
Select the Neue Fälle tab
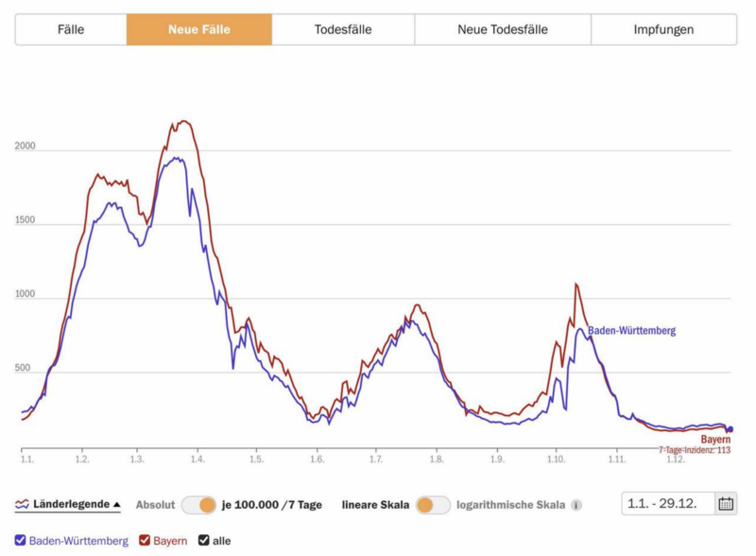199,29
